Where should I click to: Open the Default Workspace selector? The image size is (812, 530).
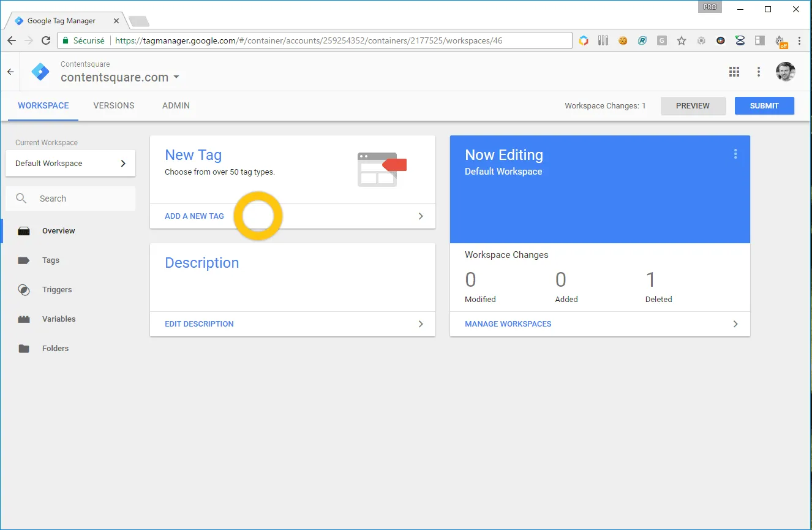[70, 164]
